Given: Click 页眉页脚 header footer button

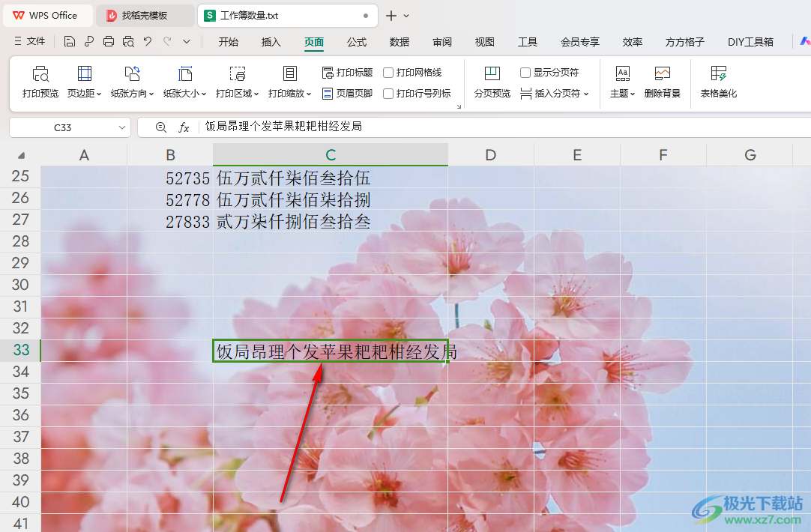Looking at the screenshot, I should pos(347,94).
